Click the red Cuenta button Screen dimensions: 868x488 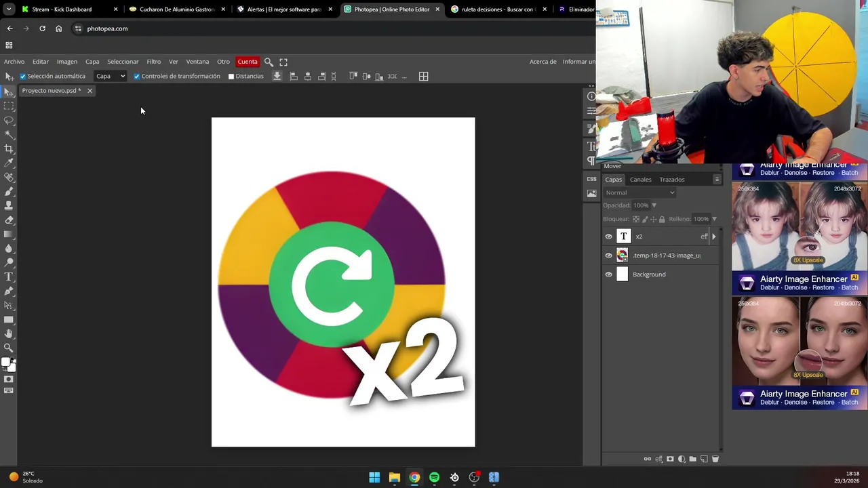(x=248, y=62)
